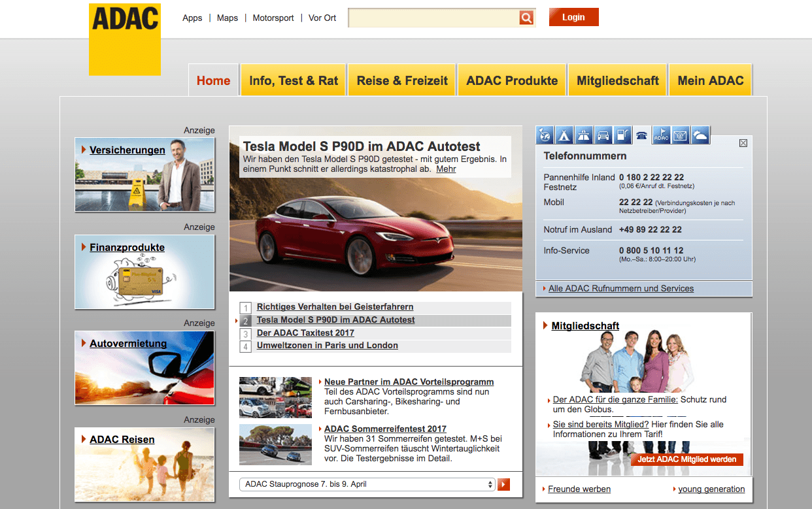Screen dimensions: 812x509
Task: Open Richtiges Verhalten bei Geisterfahrern article
Action: 335,307
